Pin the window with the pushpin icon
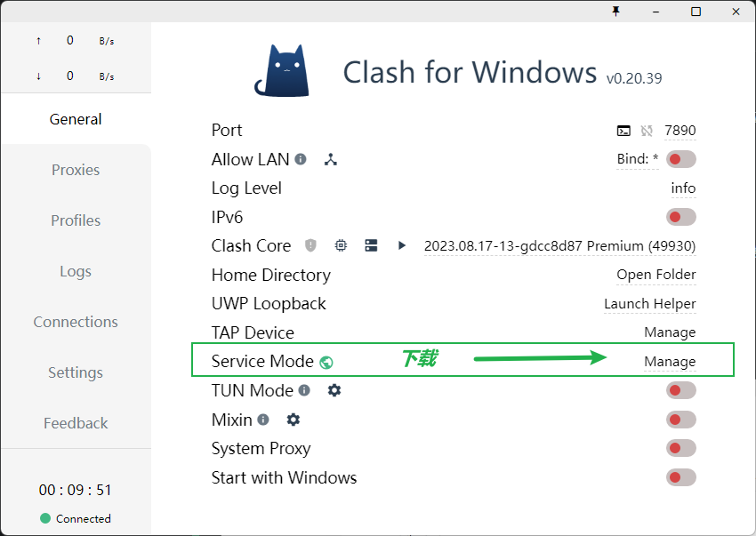 tap(615, 12)
